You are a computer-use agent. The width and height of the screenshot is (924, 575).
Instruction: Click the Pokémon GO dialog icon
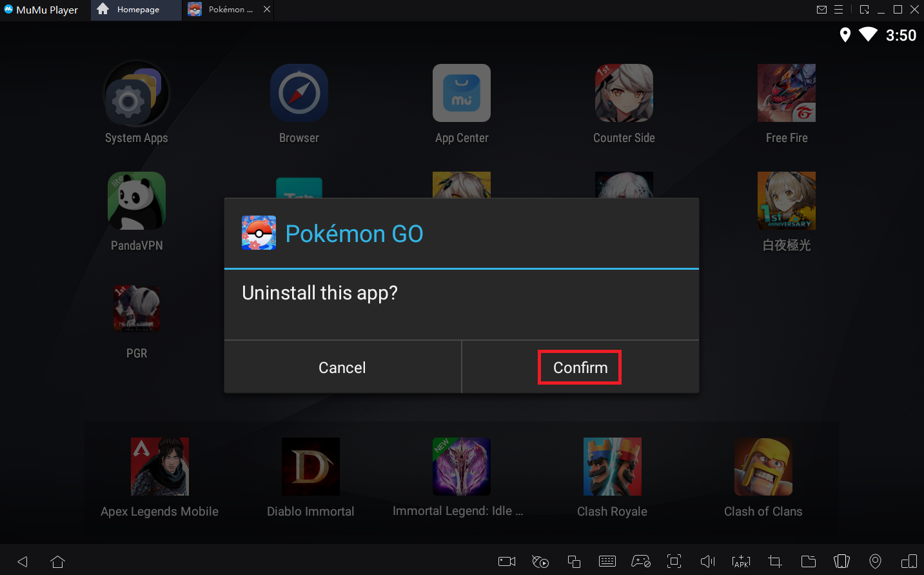click(259, 233)
